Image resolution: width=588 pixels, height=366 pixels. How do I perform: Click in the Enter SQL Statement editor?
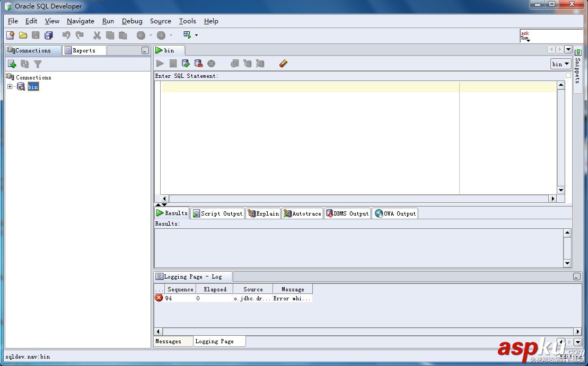coord(358,138)
